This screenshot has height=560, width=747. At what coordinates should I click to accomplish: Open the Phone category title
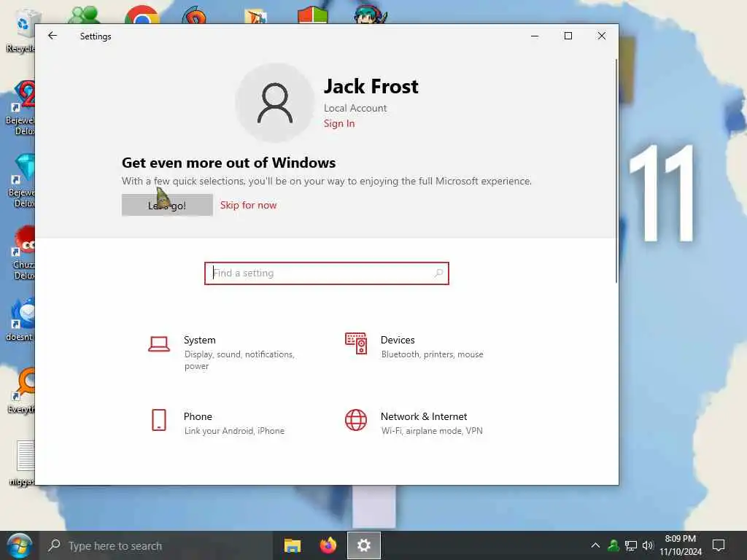pyautogui.click(x=198, y=416)
